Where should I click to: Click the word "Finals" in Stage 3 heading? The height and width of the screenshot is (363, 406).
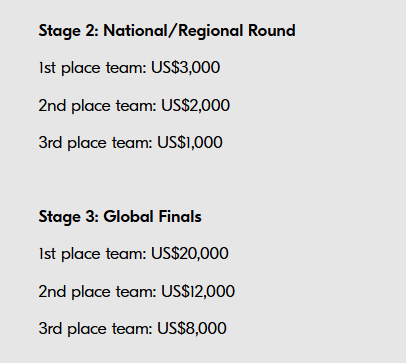(180, 217)
